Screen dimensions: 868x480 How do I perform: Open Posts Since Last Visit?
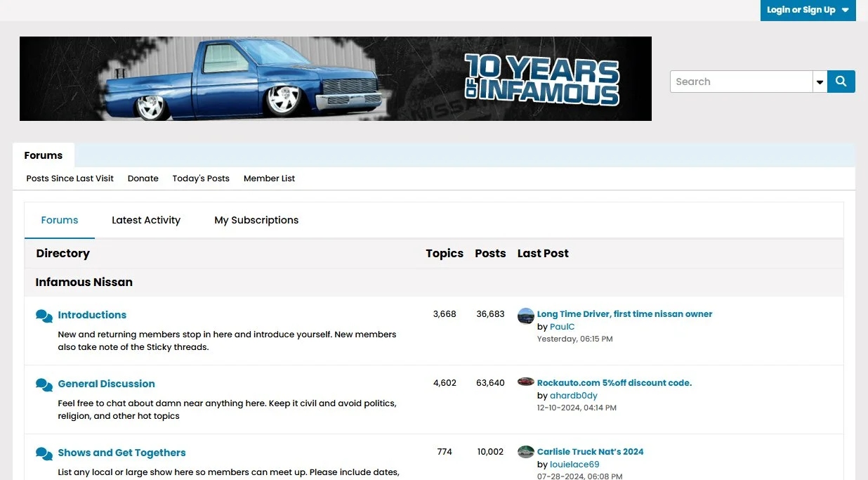click(70, 179)
